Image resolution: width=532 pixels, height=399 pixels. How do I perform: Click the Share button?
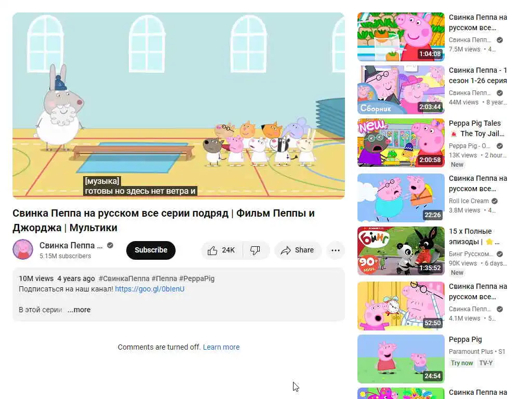[x=298, y=250]
